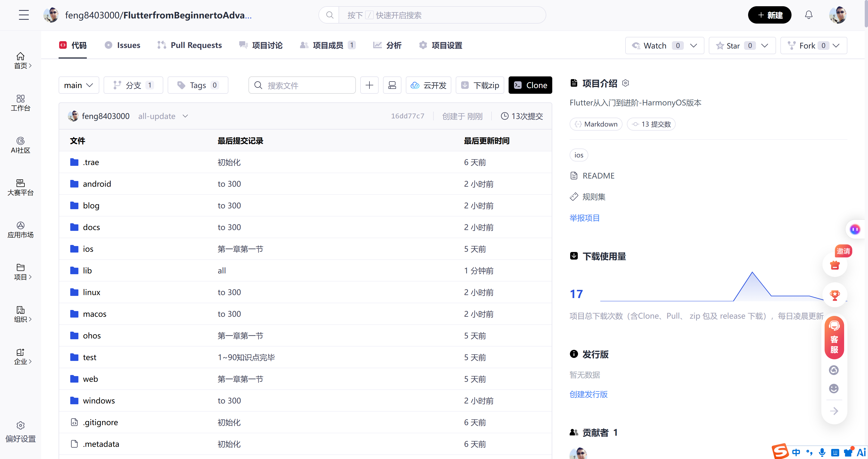Image resolution: width=868 pixels, height=459 pixels.
Task: Click the microphone icon in IME bar
Action: coord(822,452)
